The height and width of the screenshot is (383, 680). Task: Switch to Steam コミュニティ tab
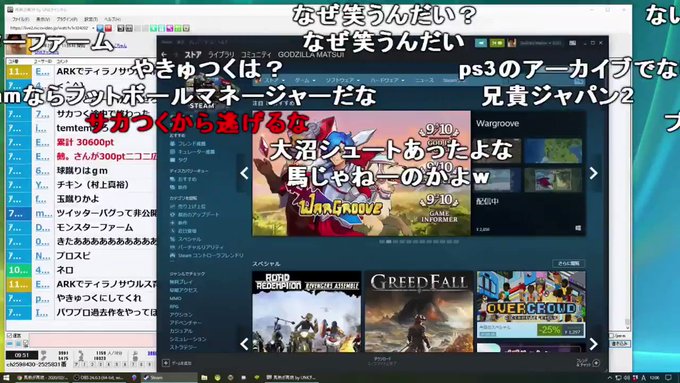point(256,55)
